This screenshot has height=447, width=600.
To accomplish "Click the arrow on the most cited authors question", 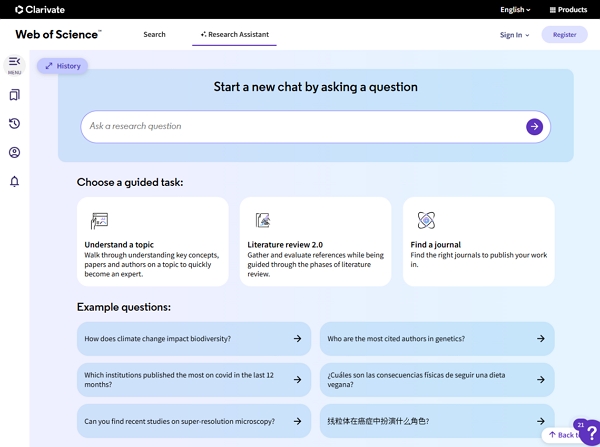I will click(540, 338).
